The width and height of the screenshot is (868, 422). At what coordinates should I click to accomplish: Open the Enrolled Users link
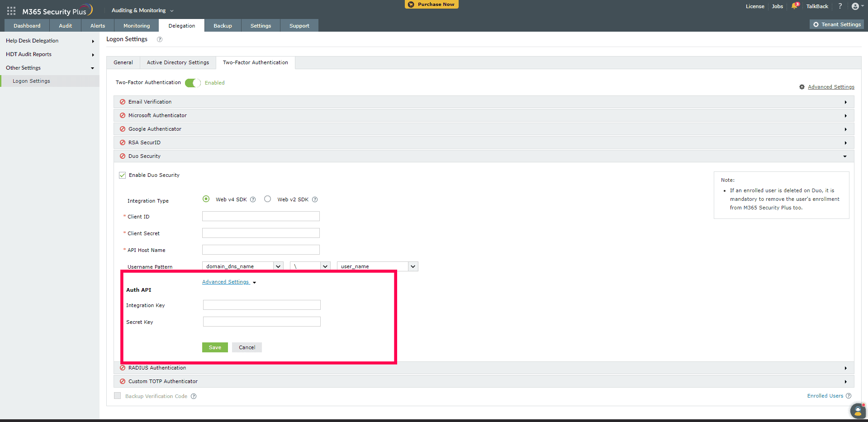coord(825,396)
